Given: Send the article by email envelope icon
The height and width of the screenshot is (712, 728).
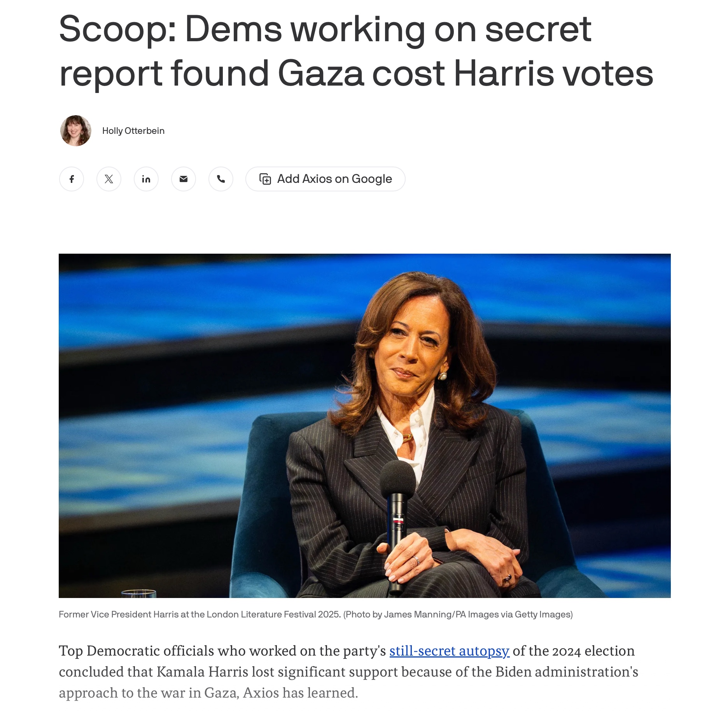Looking at the screenshot, I should point(184,179).
